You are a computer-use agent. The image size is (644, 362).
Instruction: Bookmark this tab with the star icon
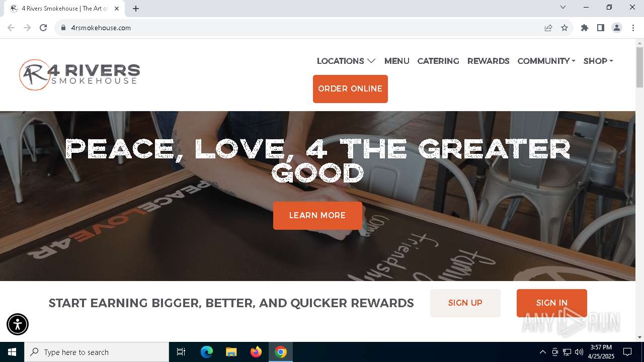[x=565, y=28]
